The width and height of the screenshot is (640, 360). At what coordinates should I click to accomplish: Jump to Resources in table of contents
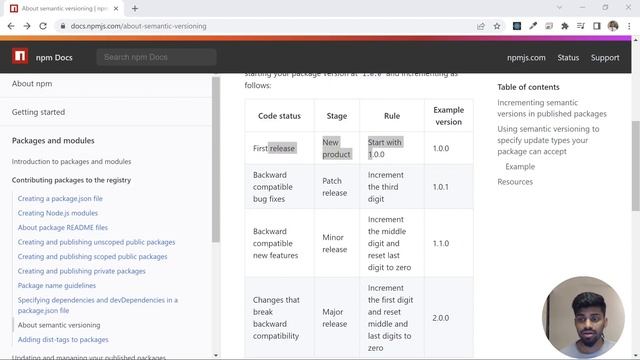[515, 182]
